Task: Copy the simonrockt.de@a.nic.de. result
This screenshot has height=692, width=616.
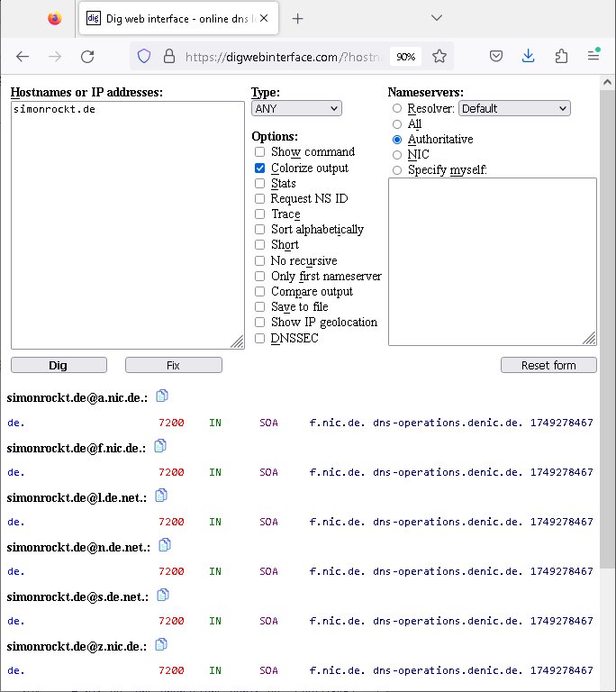Action: coord(162,396)
